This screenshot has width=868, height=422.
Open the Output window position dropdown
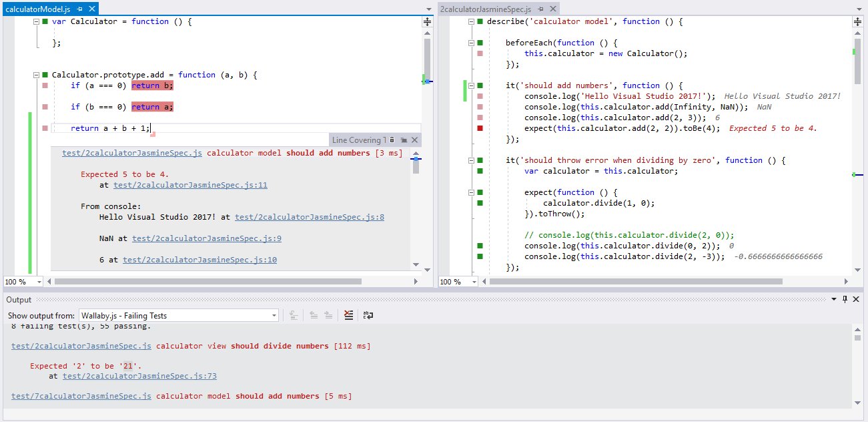(835, 300)
